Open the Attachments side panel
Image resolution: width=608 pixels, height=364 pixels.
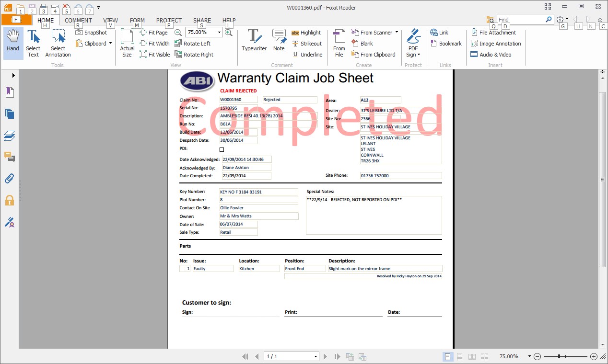pyautogui.click(x=10, y=179)
